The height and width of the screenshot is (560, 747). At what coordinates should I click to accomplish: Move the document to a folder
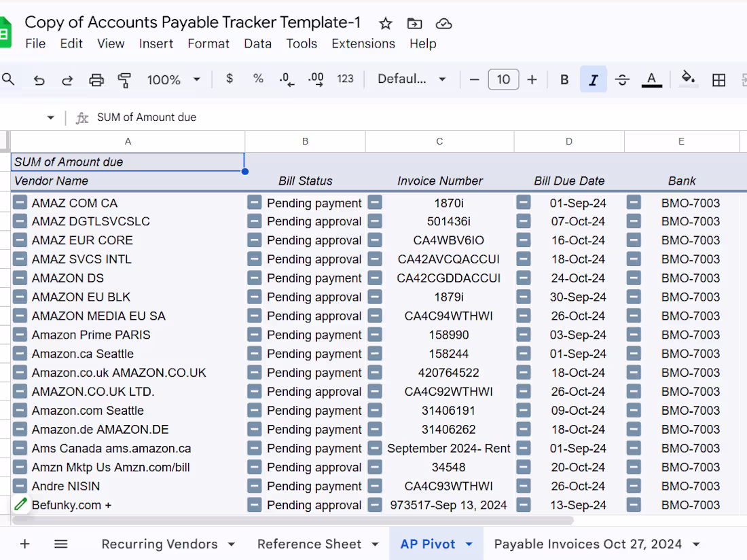click(414, 23)
